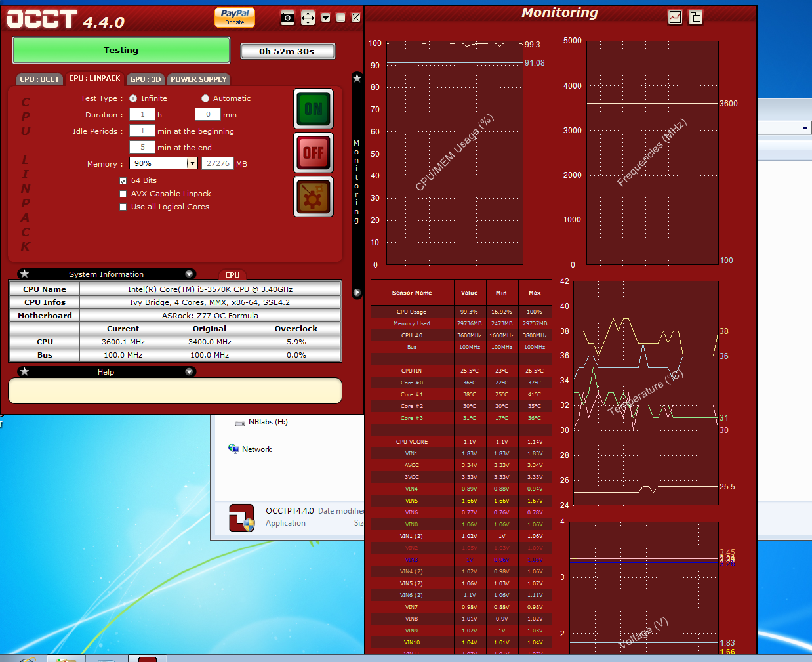The image size is (812, 662).
Task: Click the Core #0 sensor name
Action: [x=412, y=383]
